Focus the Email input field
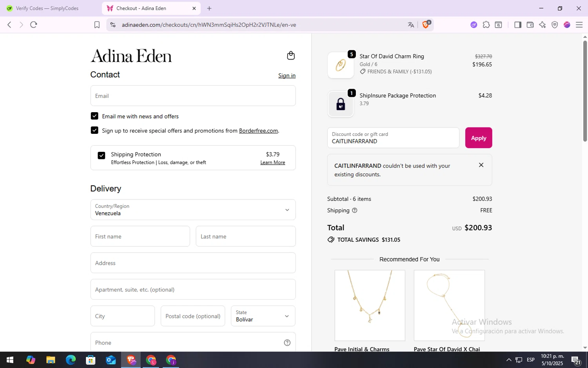The image size is (588, 368). 193,96
